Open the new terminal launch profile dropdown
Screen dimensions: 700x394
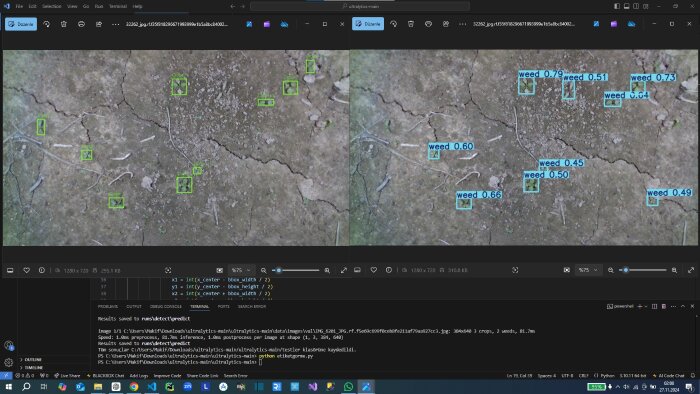click(646, 307)
